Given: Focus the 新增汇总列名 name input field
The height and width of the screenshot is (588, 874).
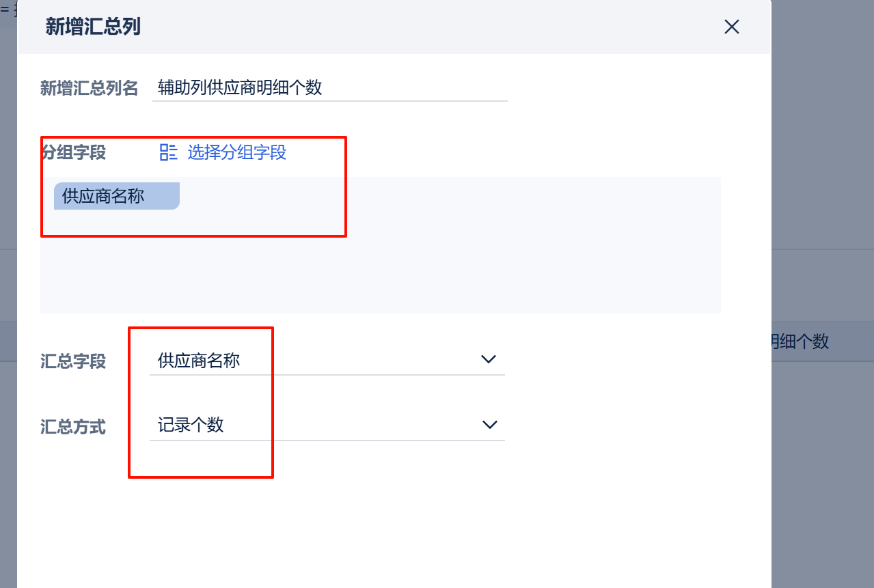Looking at the screenshot, I should coord(330,87).
